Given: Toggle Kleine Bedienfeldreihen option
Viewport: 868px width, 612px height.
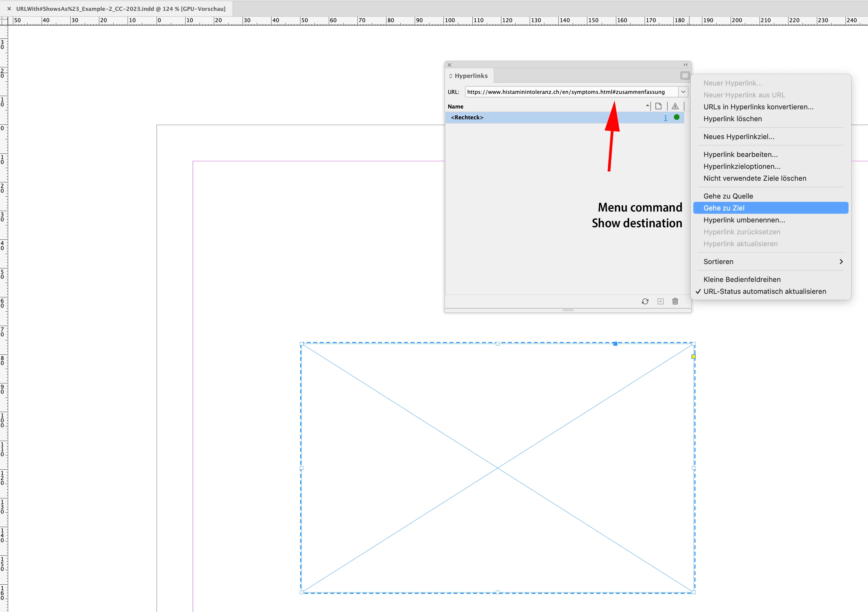Looking at the screenshot, I should coord(742,279).
